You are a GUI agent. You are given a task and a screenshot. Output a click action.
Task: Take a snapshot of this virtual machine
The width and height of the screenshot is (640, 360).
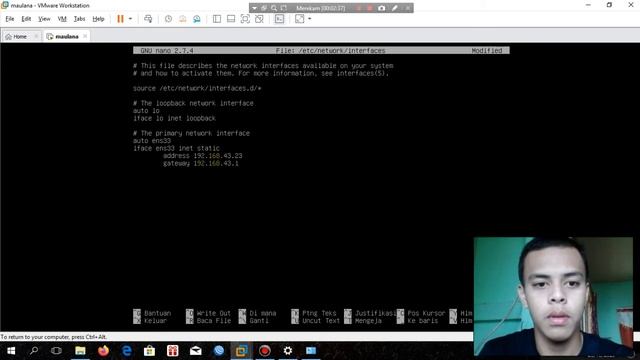click(168, 19)
